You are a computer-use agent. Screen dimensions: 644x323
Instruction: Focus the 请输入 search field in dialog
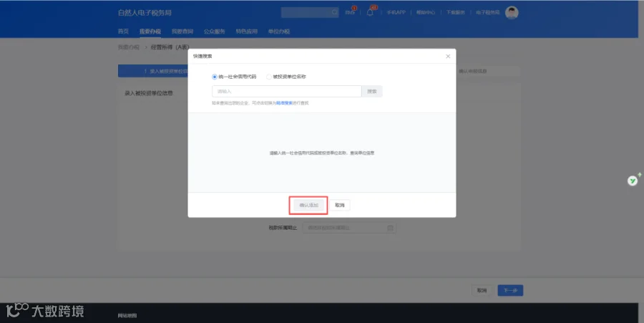[287, 91]
